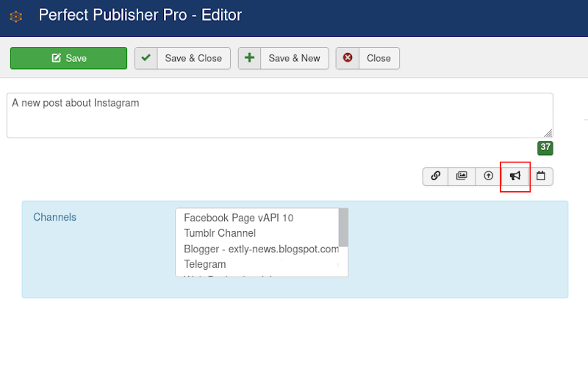
Task: Click the channels list scrollbar thumb
Action: tap(343, 227)
